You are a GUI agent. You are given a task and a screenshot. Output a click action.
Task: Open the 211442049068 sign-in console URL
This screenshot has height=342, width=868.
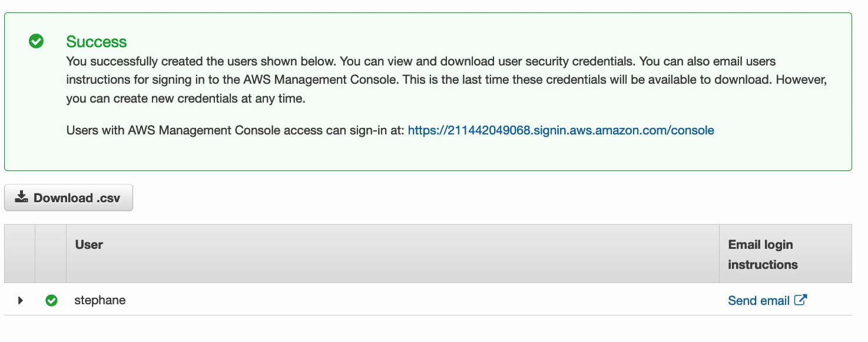click(561, 130)
